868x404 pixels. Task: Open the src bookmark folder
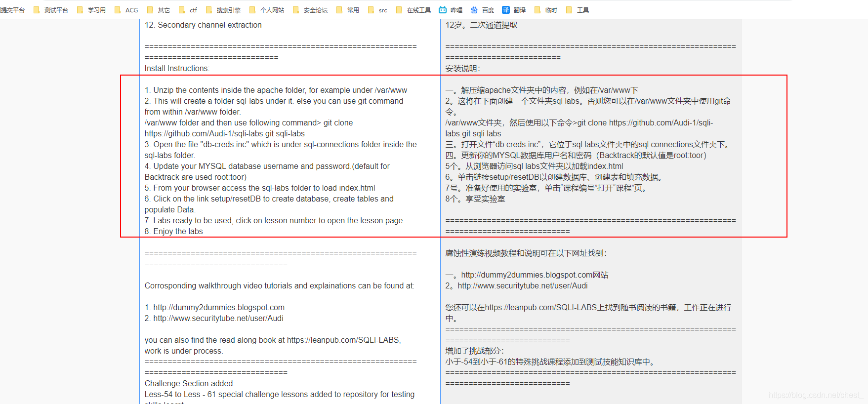pos(378,10)
